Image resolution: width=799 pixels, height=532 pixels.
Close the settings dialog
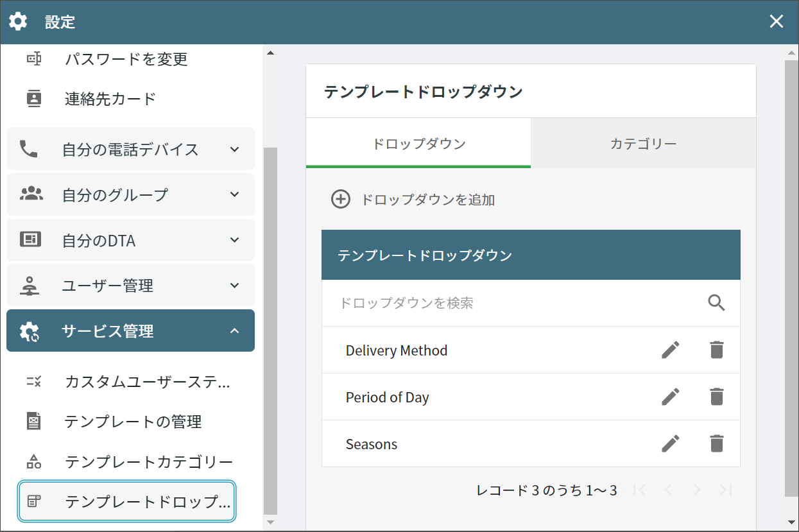(x=777, y=22)
